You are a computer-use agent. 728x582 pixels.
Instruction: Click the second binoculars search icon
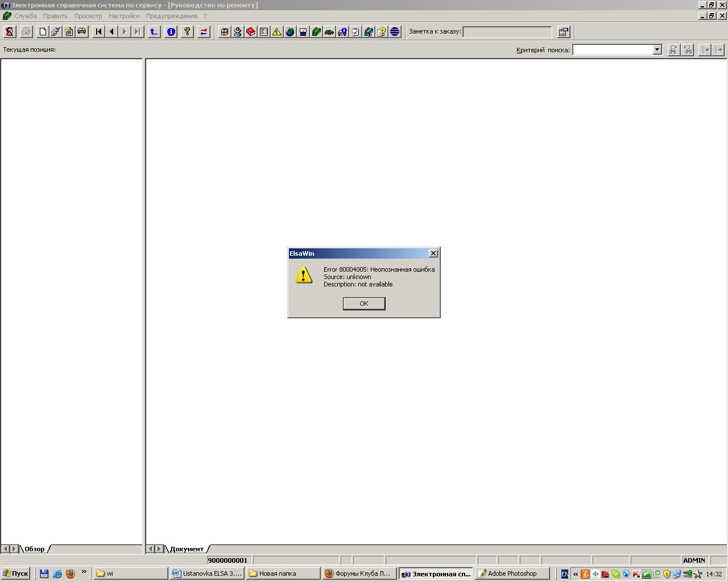coord(688,49)
